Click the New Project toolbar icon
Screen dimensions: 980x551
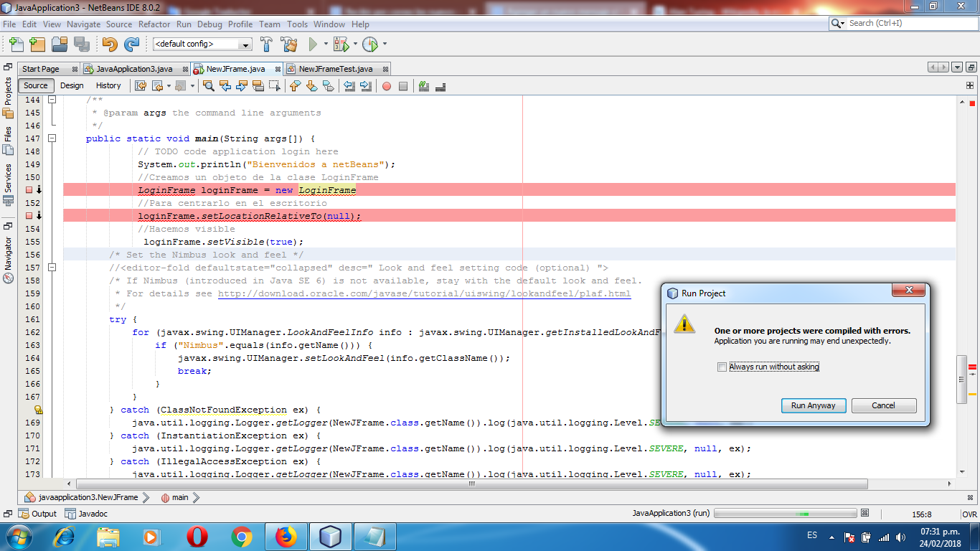(37, 44)
